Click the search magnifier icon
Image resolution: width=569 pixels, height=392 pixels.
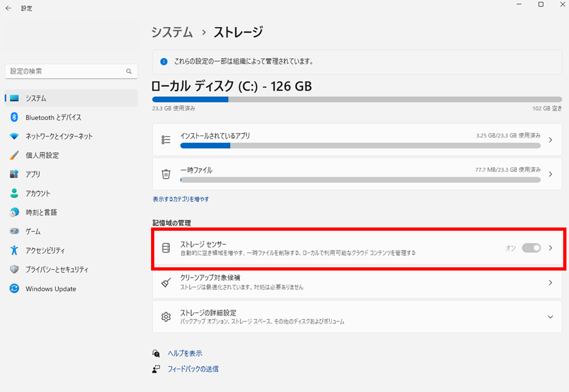pyautogui.click(x=129, y=71)
